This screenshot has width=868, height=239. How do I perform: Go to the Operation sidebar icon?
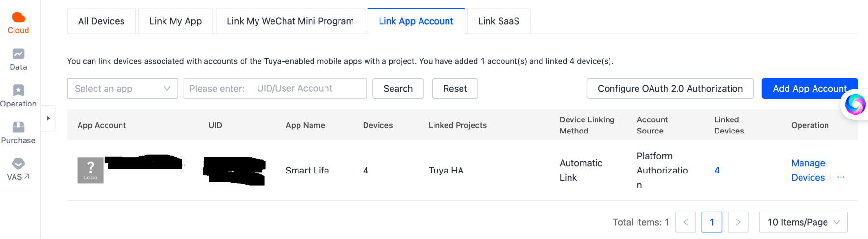click(18, 90)
